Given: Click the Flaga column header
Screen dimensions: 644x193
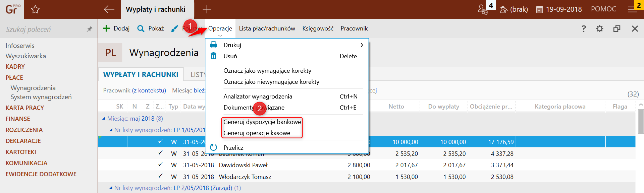Looking at the screenshot, I should [x=620, y=107].
